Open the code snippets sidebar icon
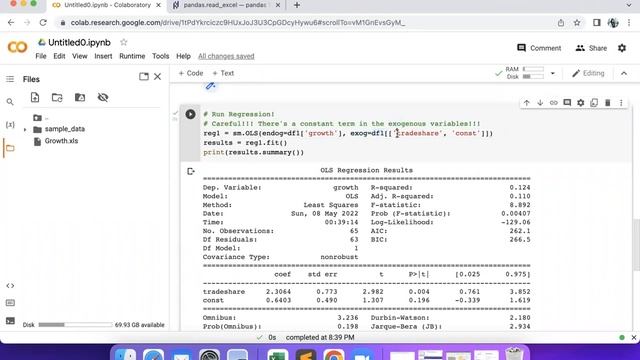This screenshot has width=640, height=360. click(10, 286)
